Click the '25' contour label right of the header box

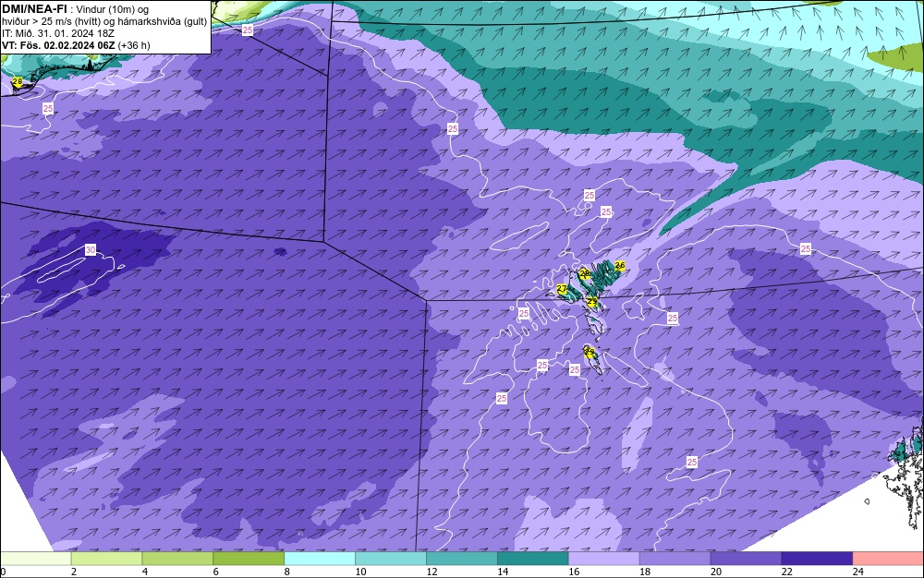pos(248,30)
